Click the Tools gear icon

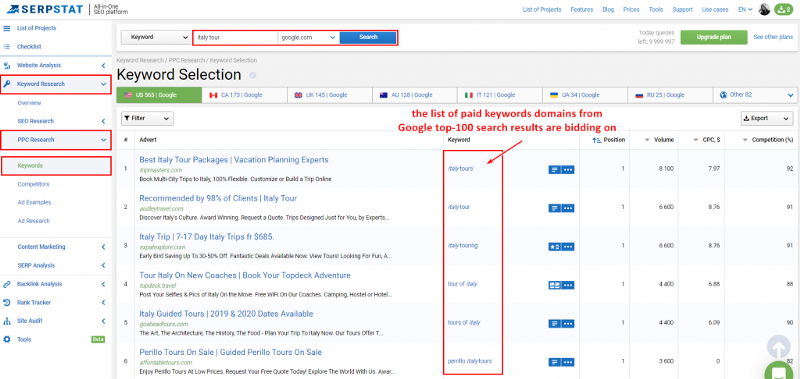[7, 339]
